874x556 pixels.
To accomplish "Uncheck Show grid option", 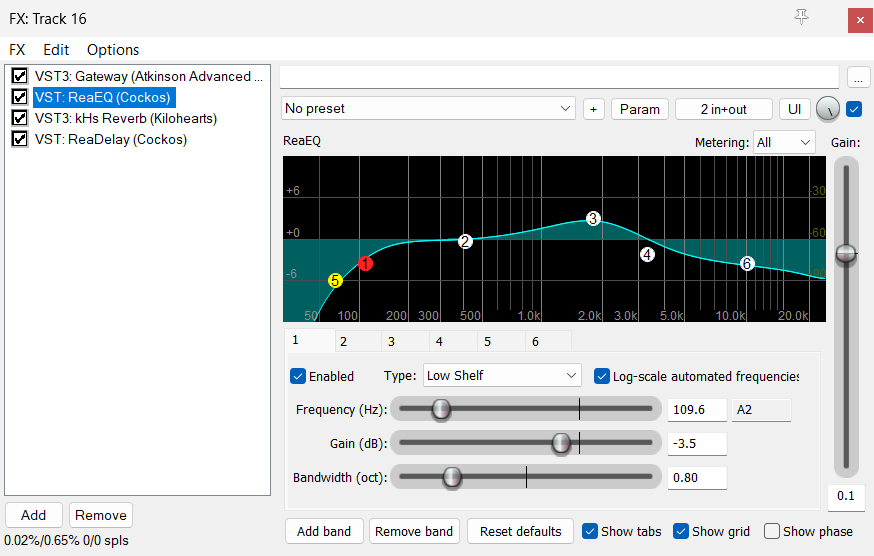I will click(681, 531).
